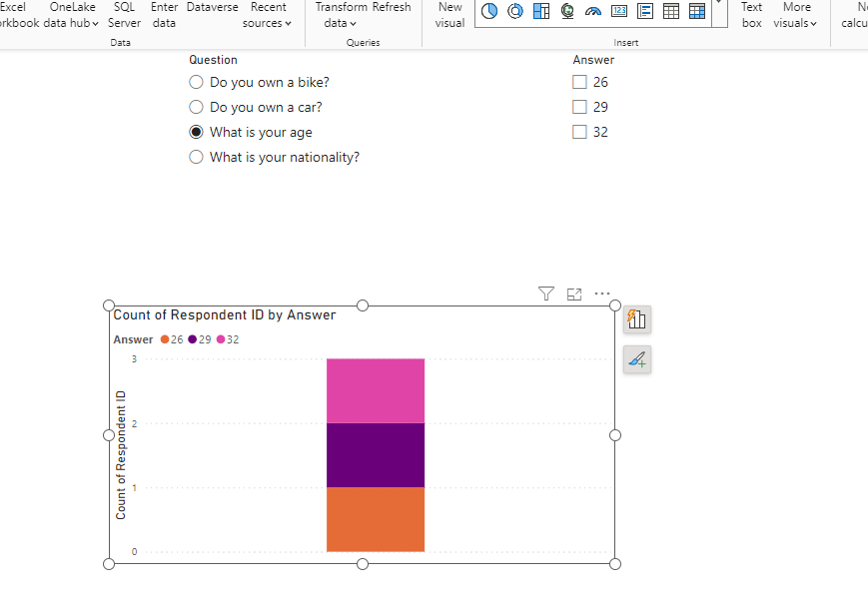
Task: Click the Enter data button
Action: coord(164,15)
